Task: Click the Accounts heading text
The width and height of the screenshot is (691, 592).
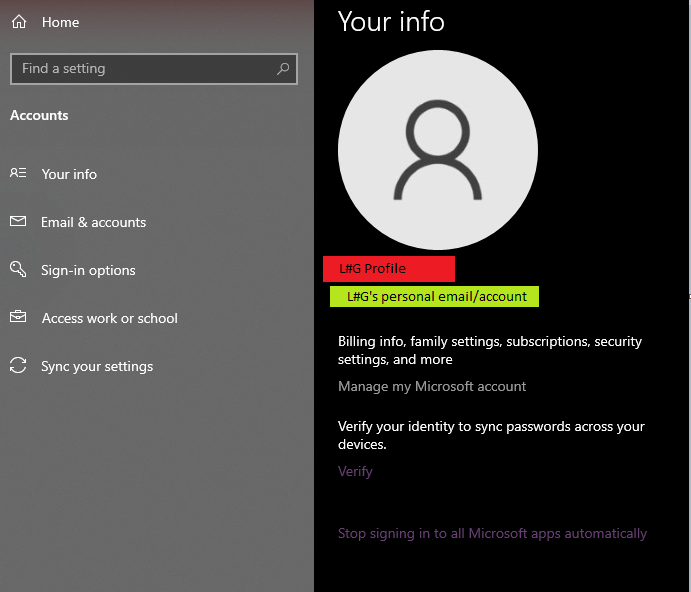Action: [x=39, y=115]
